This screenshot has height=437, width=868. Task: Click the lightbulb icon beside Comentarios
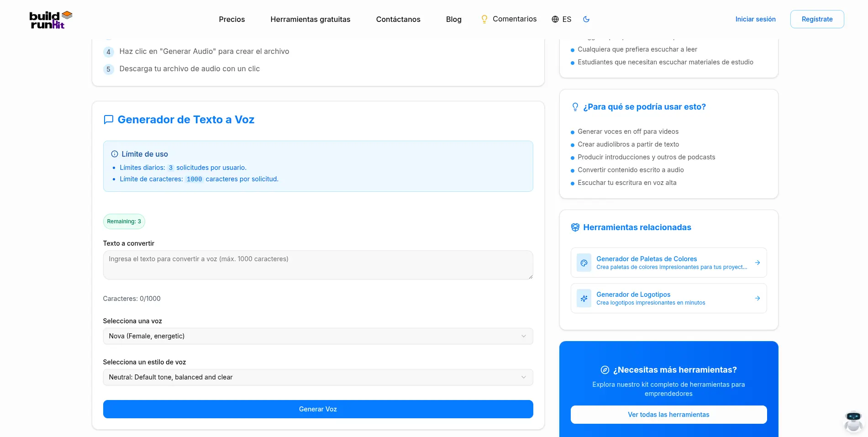tap(484, 19)
